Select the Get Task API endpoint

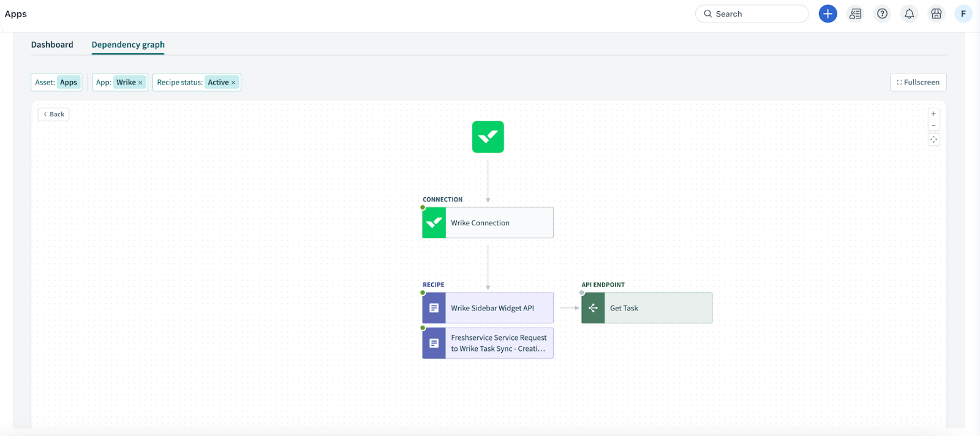[x=647, y=308]
